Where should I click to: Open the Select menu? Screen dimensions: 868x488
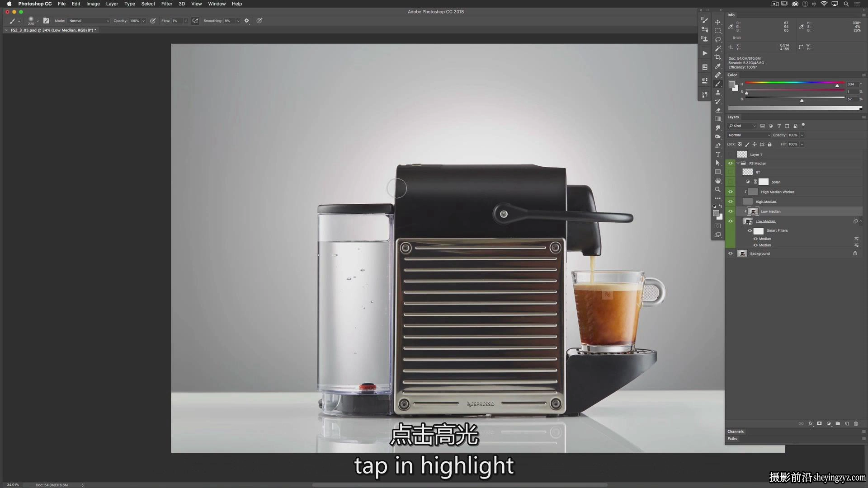pos(148,4)
